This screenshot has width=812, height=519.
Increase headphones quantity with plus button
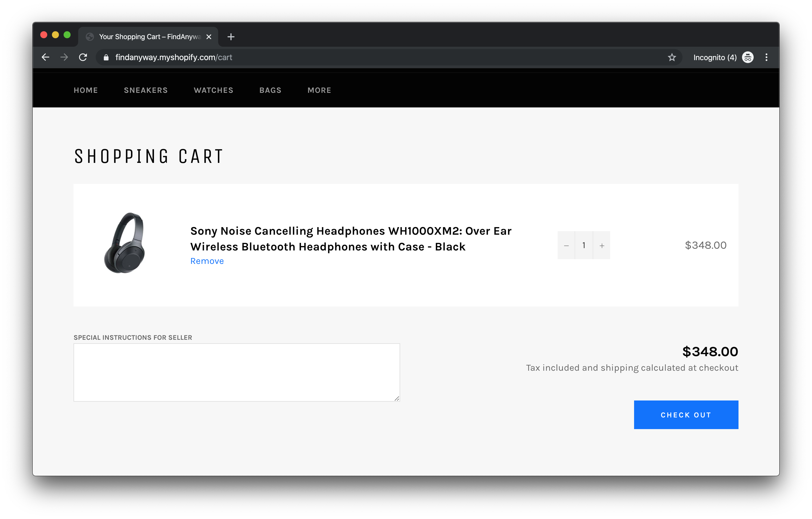pyautogui.click(x=602, y=245)
